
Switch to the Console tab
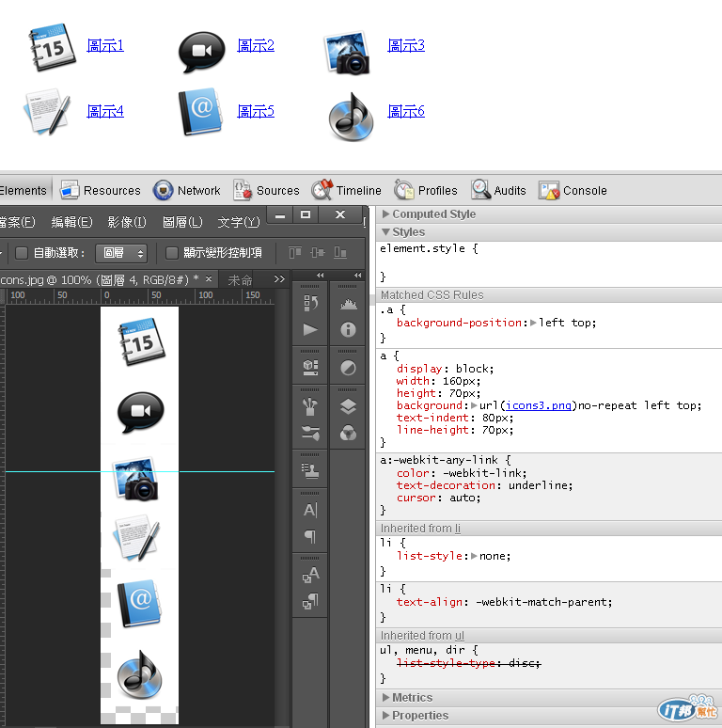click(573, 190)
